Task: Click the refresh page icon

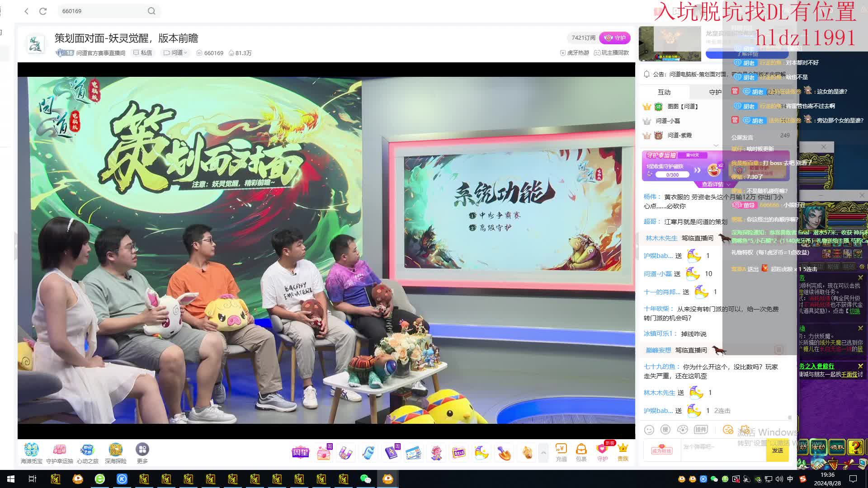Action: pyautogui.click(x=43, y=11)
